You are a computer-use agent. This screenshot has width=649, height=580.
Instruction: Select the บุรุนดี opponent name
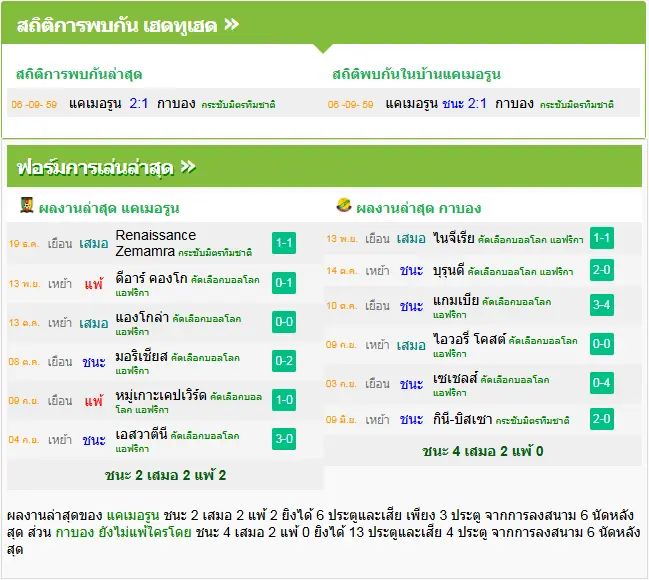[x=449, y=270]
